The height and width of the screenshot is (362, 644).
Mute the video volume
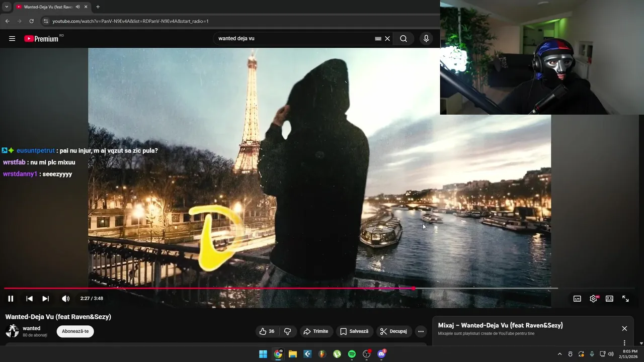coord(65,299)
